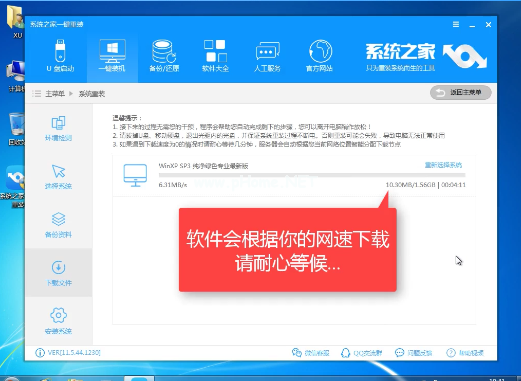Click the monitor icon beside WinXP SP3
This screenshot has height=381, width=521.
[x=135, y=175]
